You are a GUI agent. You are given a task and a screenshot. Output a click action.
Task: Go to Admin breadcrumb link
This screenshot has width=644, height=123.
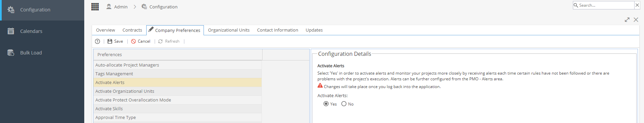[x=121, y=7]
